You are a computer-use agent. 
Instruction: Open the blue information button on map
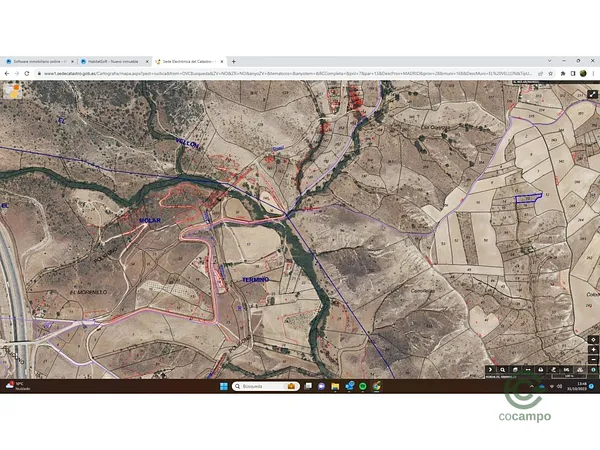coord(593,370)
